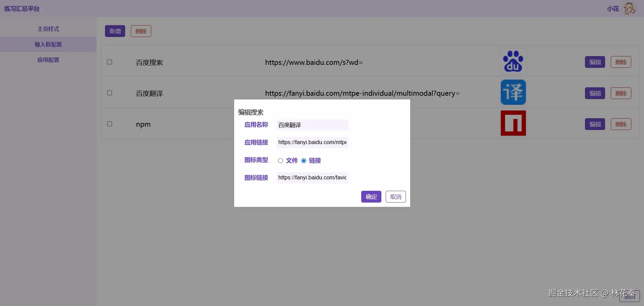Screen dimensions: 644x306
Task: Click the 应用名称 input field
Action: pos(312,125)
